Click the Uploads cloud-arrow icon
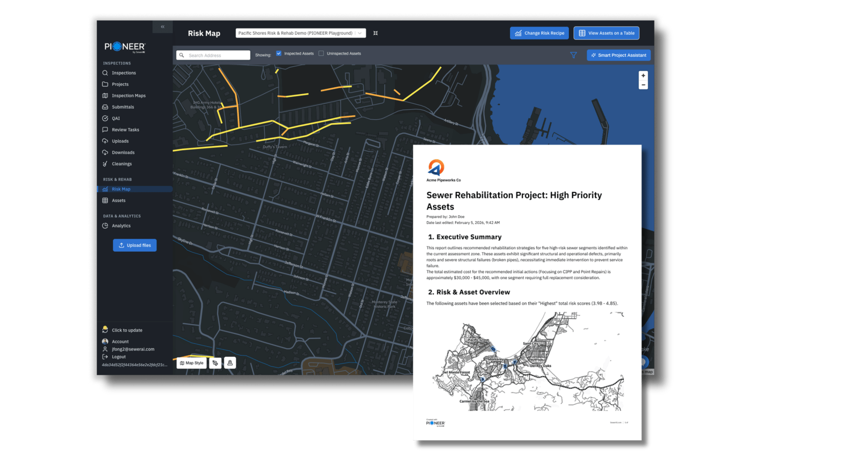The width and height of the screenshot is (868, 454). 105,141
